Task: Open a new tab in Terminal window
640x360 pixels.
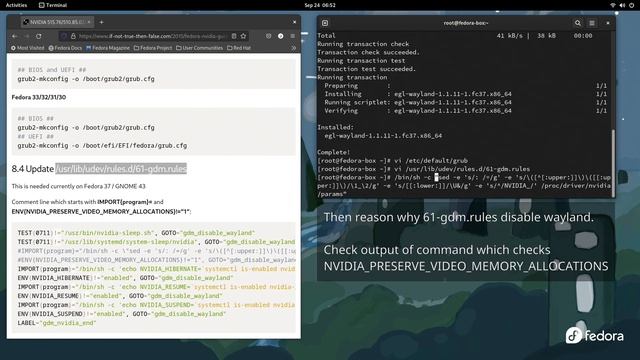Action: [x=325, y=23]
